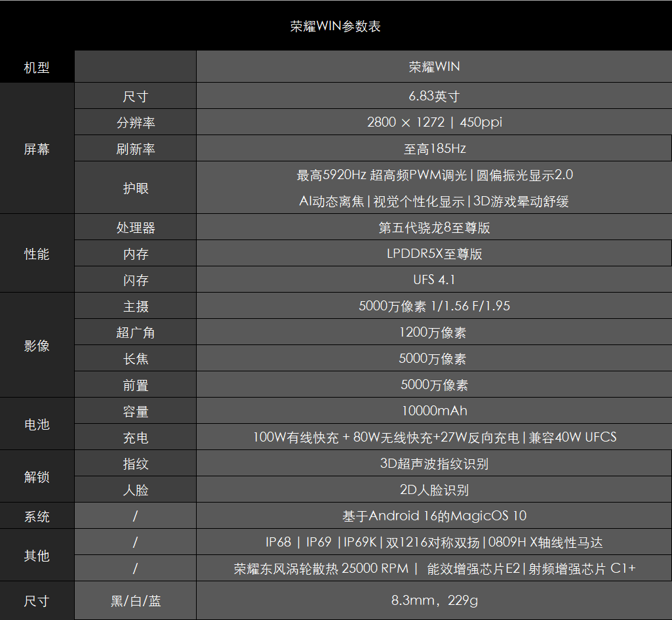Click the 荣耀WIN参数表 title header
The height and width of the screenshot is (620, 672).
pyautogui.click(x=336, y=26)
